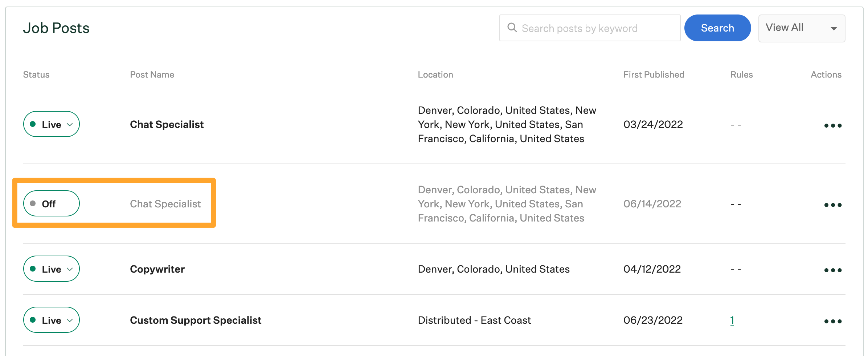Expand the Live status chevron on Chat Specialist
Screen dimensions: 868x356
click(70, 125)
